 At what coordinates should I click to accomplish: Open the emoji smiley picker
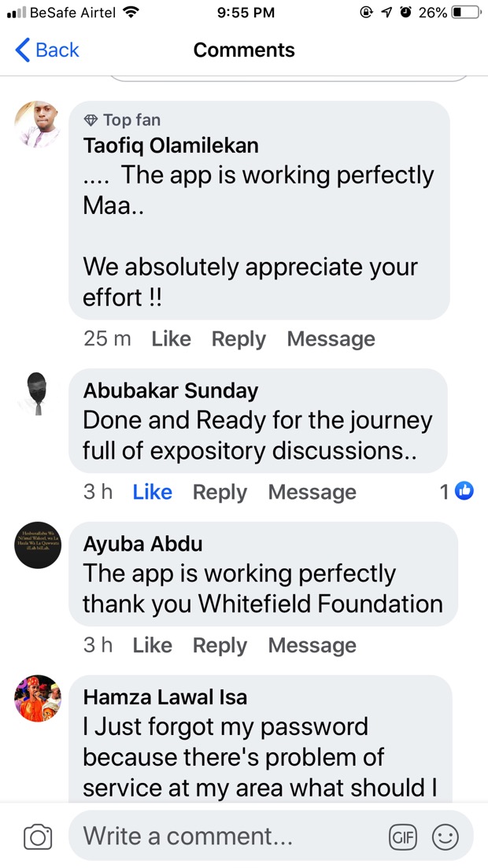coord(445,837)
